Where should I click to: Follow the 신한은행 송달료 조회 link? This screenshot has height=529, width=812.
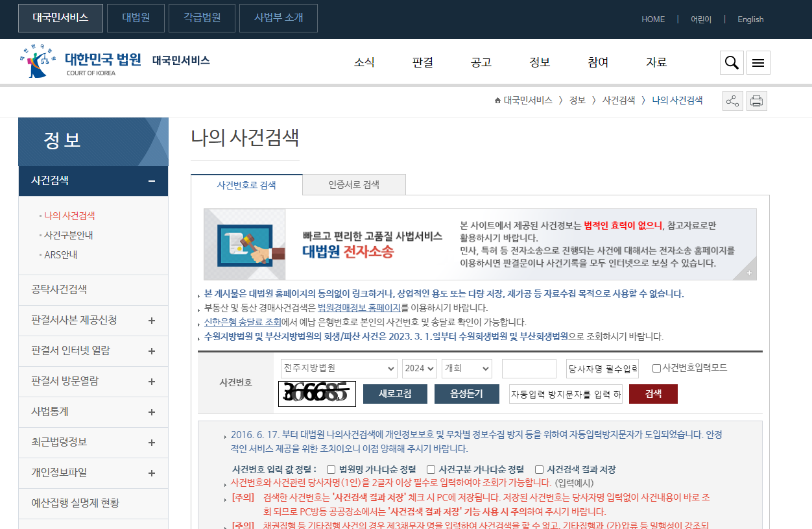(x=243, y=322)
